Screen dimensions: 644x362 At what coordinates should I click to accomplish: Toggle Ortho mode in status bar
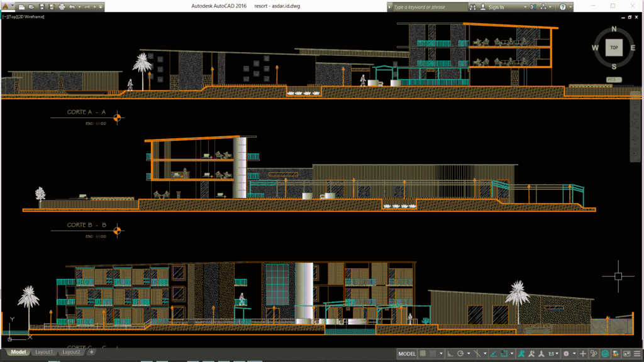tap(450, 354)
